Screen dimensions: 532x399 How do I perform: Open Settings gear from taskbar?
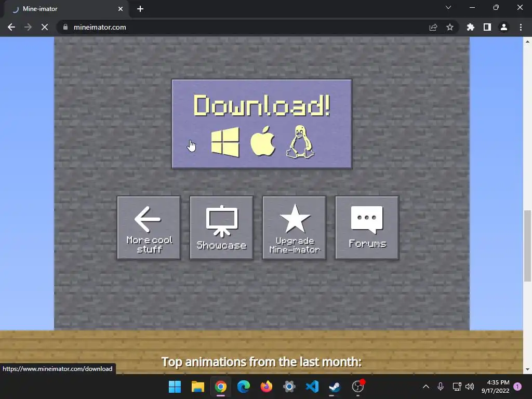point(289,387)
